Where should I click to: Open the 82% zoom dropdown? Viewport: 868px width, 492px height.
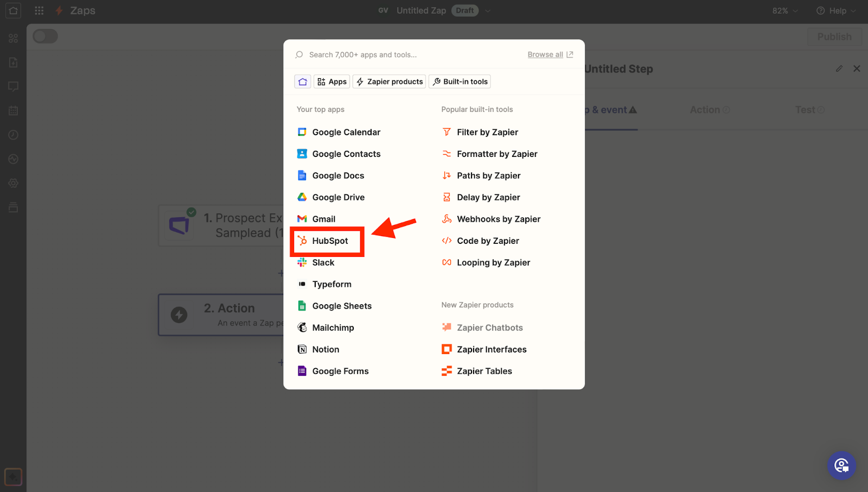pyautogui.click(x=785, y=11)
